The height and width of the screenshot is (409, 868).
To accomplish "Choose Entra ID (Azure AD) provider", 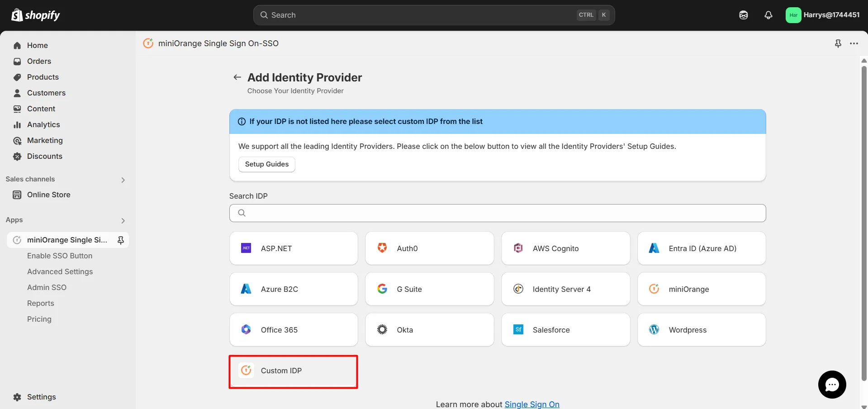I will click(702, 248).
